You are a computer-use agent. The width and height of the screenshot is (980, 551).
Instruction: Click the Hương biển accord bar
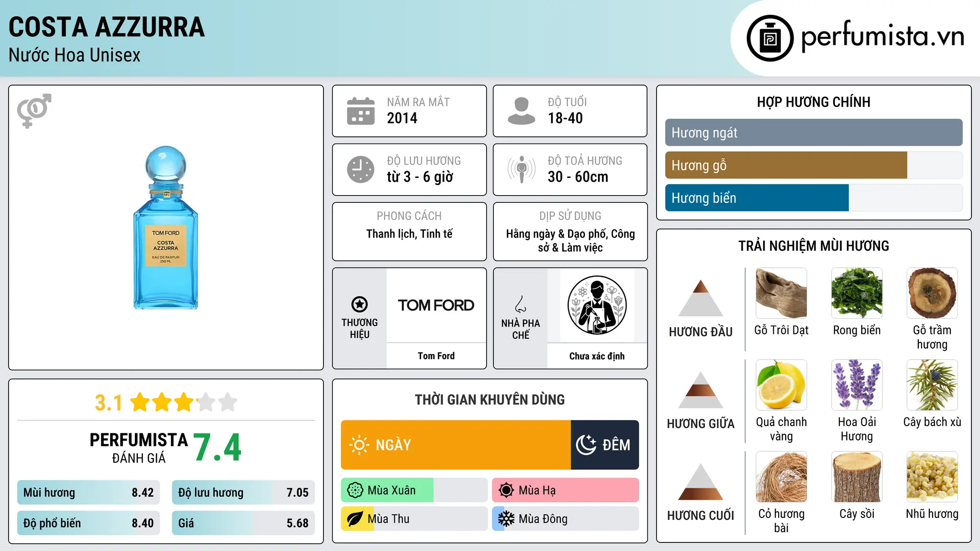814,198
